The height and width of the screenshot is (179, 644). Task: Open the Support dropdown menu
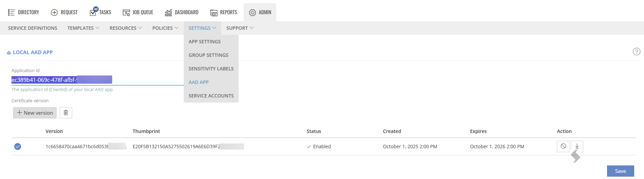[x=240, y=28]
